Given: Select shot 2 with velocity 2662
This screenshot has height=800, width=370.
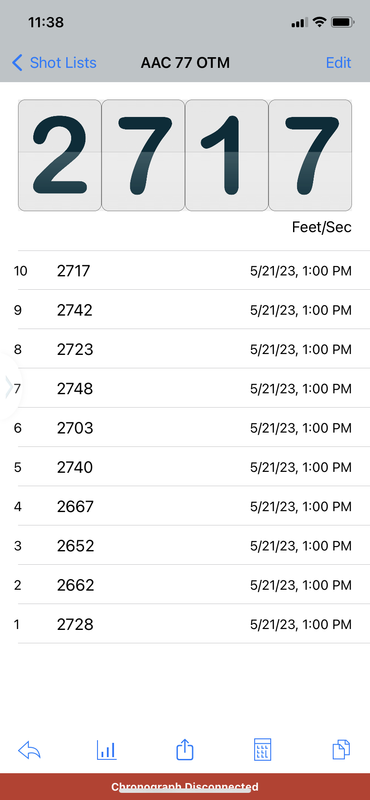Looking at the screenshot, I should point(185,585).
